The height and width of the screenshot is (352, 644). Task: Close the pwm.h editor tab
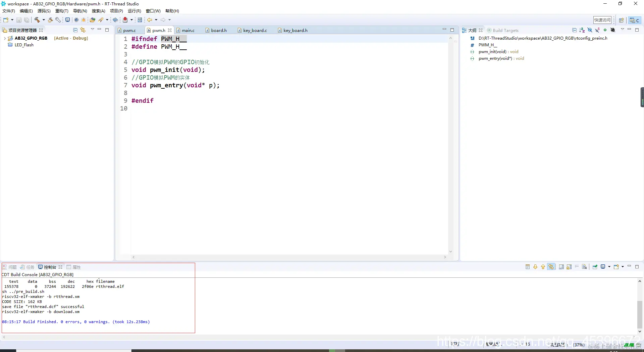point(170,30)
